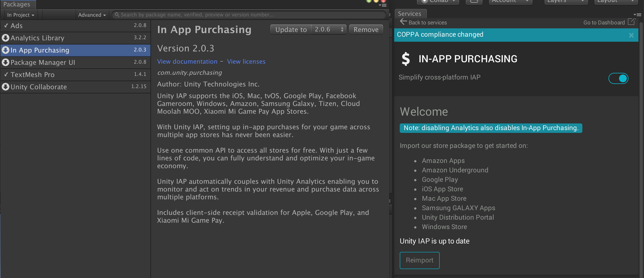Click the Mac App Store list entry
This screenshot has height=278, width=644.
[444, 198]
